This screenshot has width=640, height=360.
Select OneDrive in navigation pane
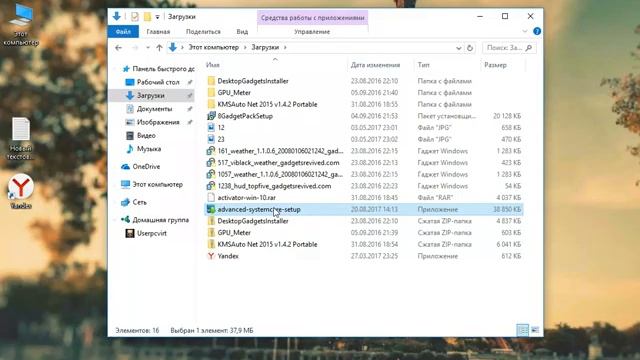click(x=140, y=167)
